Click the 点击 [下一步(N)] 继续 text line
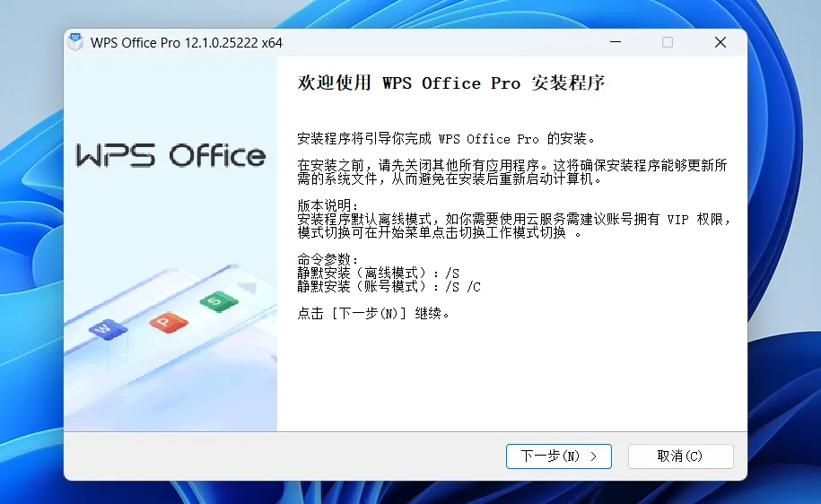Screen dimensions: 821x504 click(x=373, y=314)
